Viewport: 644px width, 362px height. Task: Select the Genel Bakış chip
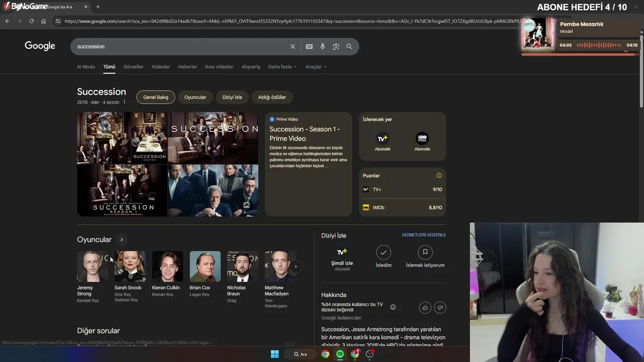coord(156,97)
